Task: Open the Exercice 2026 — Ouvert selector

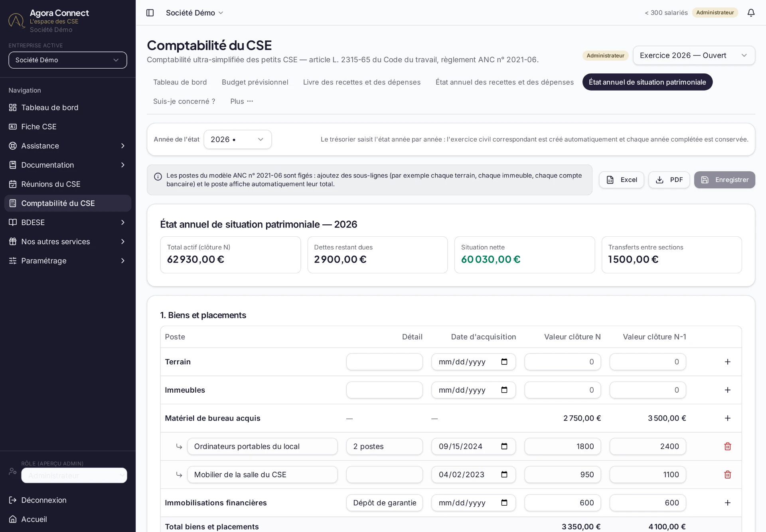Action: point(694,55)
